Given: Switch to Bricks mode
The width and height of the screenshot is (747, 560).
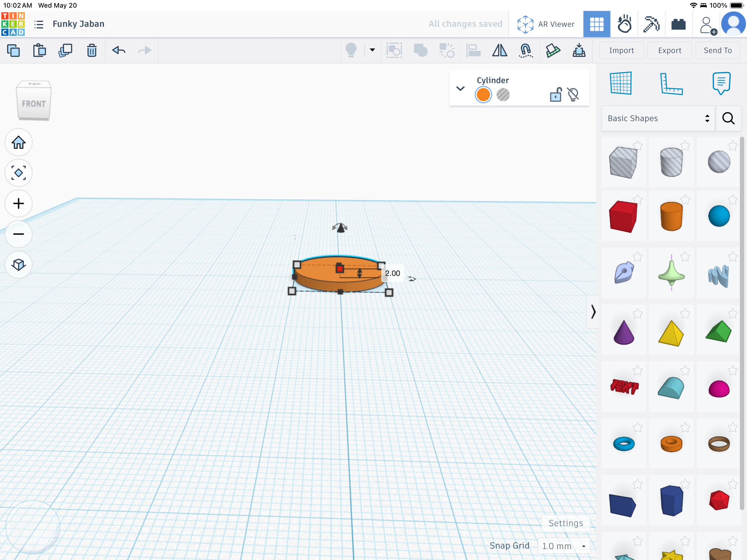Looking at the screenshot, I should 679,24.
